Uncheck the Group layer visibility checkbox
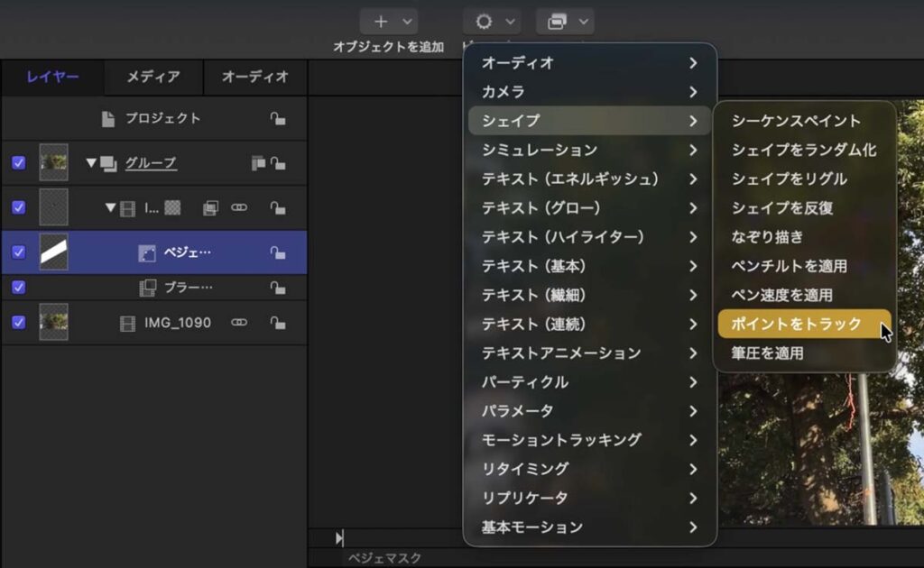924x568 pixels. 19,163
